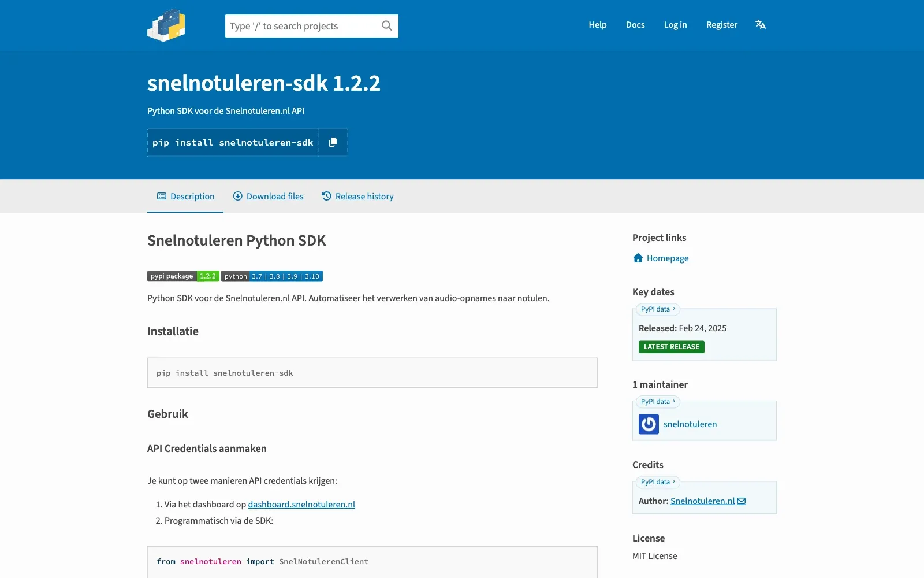This screenshot has height=578, width=924.
Task: Click the 'Gebruik' heading
Action: tap(167, 414)
